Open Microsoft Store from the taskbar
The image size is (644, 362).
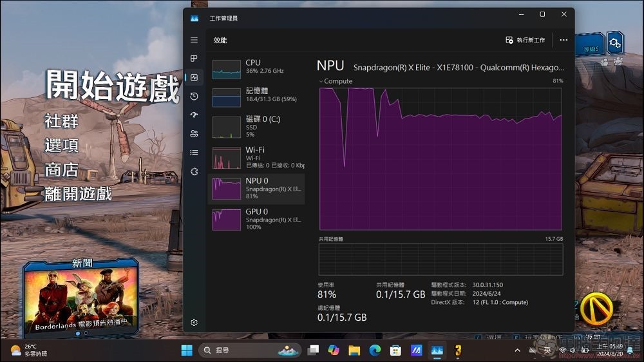(395, 350)
